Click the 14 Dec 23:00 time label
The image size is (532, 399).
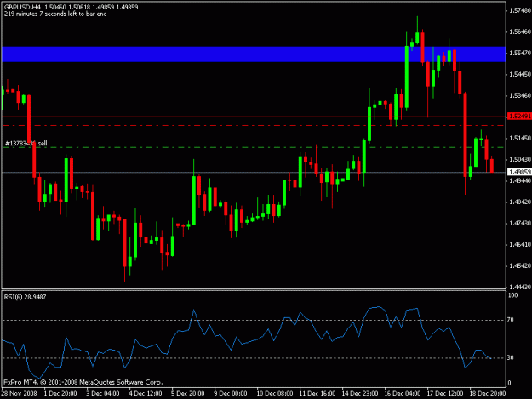point(360,394)
